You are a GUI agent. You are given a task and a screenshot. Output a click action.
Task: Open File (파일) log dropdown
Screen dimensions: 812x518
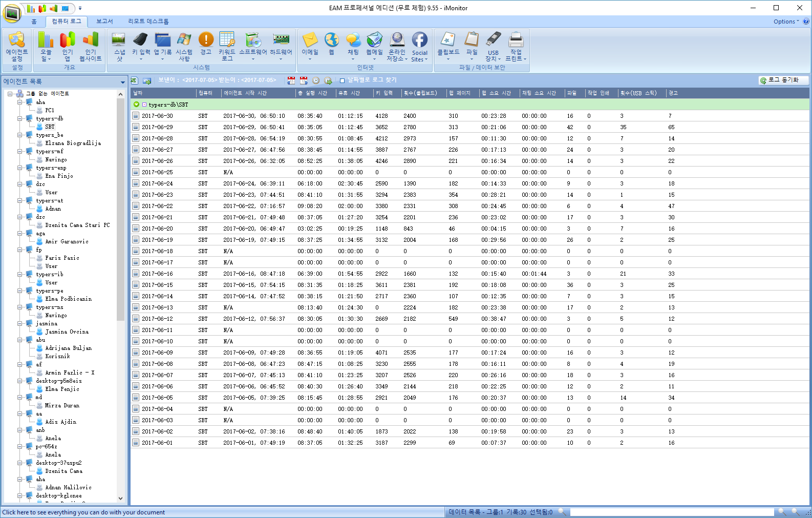472,47
